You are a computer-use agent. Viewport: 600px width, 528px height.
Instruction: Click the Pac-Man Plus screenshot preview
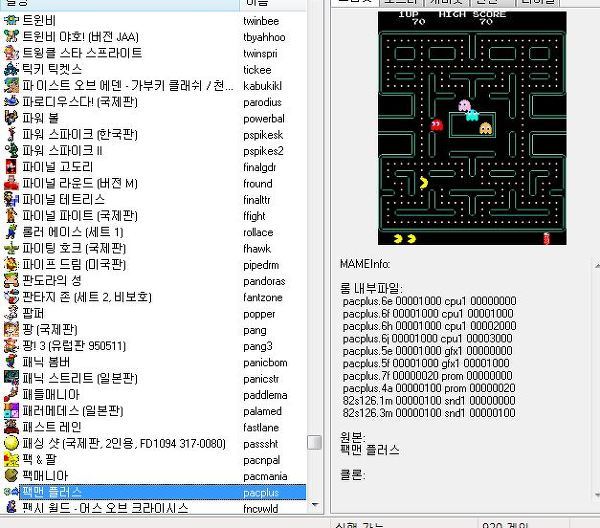click(x=472, y=128)
